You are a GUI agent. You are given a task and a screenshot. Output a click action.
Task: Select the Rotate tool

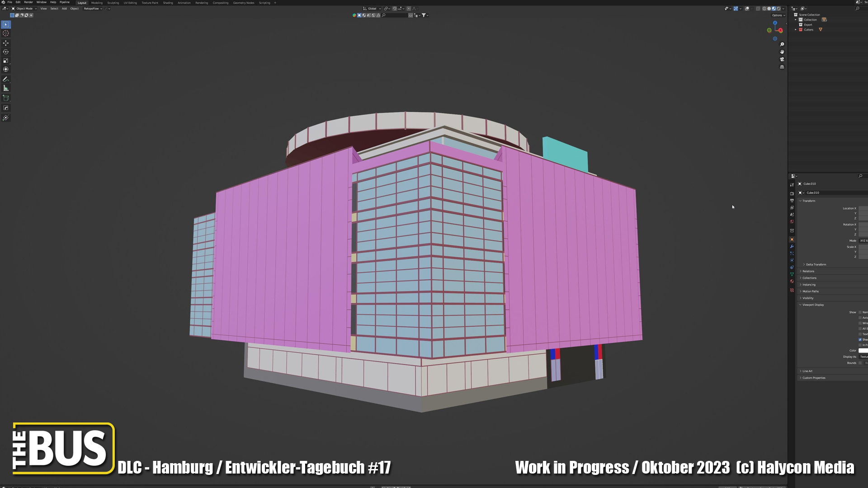pyautogui.click(x=6, y=52)
